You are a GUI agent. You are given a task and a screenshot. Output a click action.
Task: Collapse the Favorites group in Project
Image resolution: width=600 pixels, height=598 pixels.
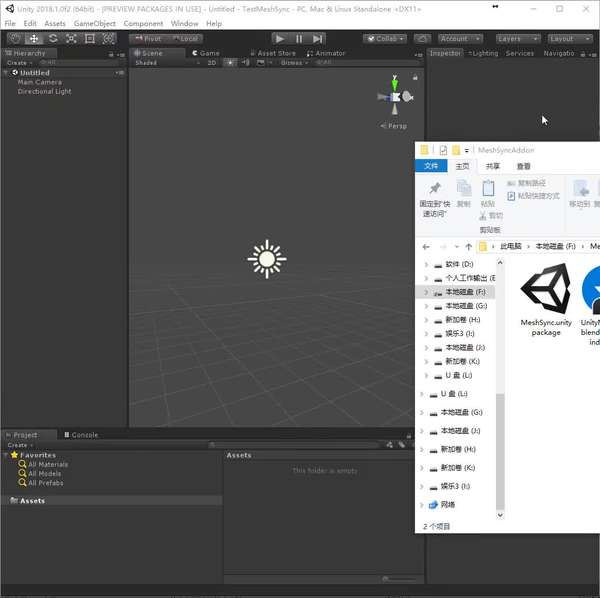click(x=6, y=455)
